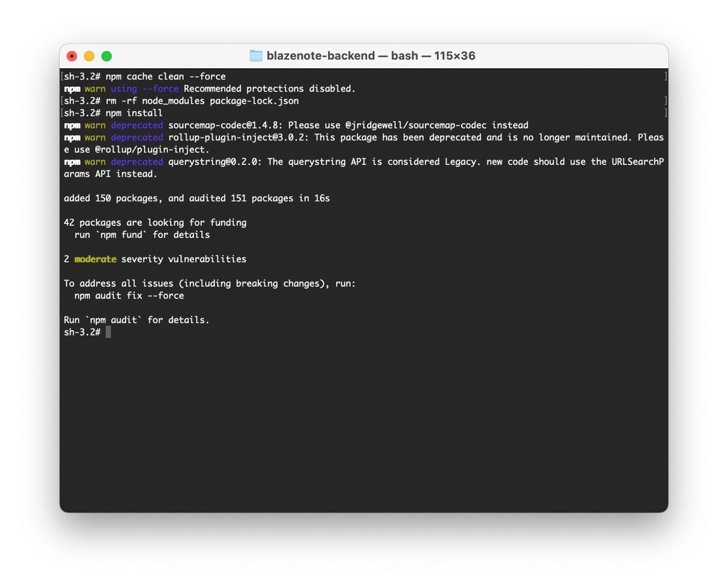Click the yellow minimize traffic light
The image size is (728, 588).
[x=89, y=56]
